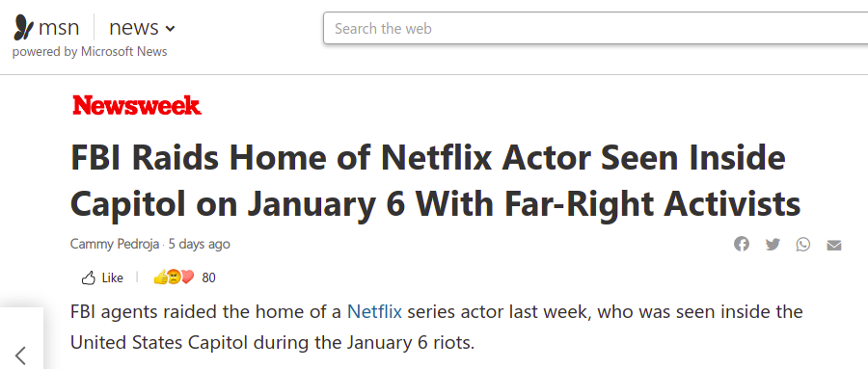868x369 pixels.
Task: Click the article headline title
Action: click(436, 181)
